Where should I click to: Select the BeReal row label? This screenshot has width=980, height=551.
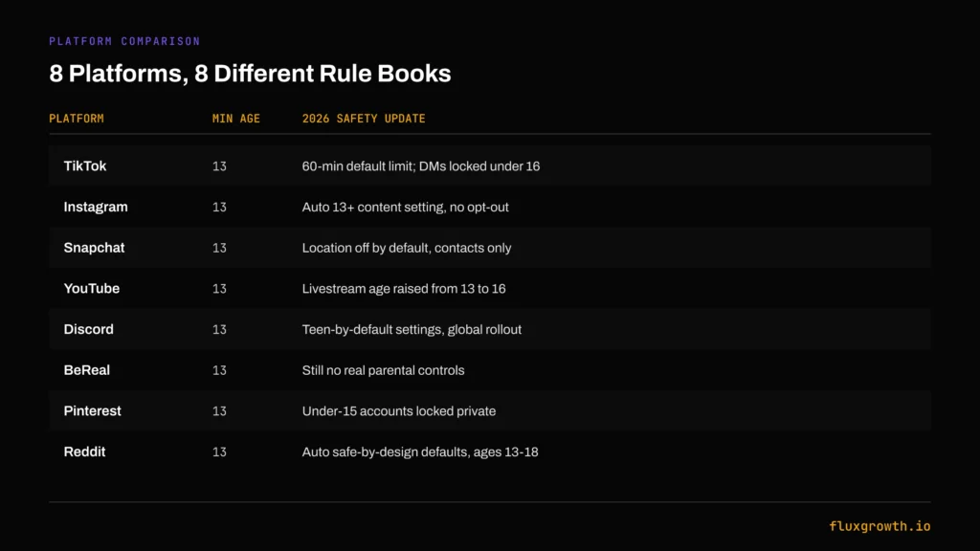[87, 370]
